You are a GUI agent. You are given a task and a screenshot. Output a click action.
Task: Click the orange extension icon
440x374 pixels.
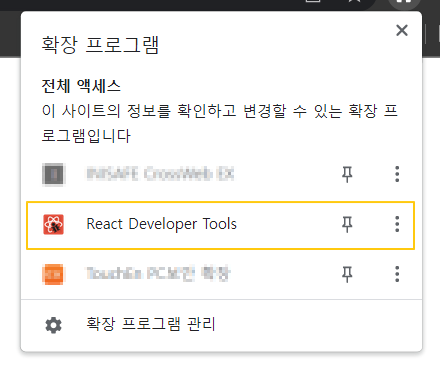[53, 274]
